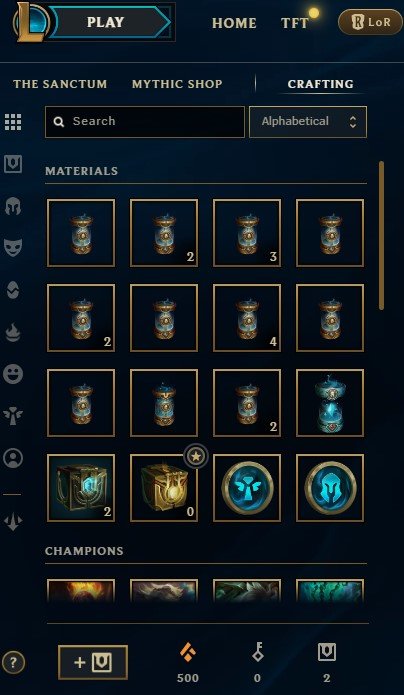Viewport: 404px width, 695px height.
Task: Click the star badge on Masterwork chest
Action: pos(196,455)
